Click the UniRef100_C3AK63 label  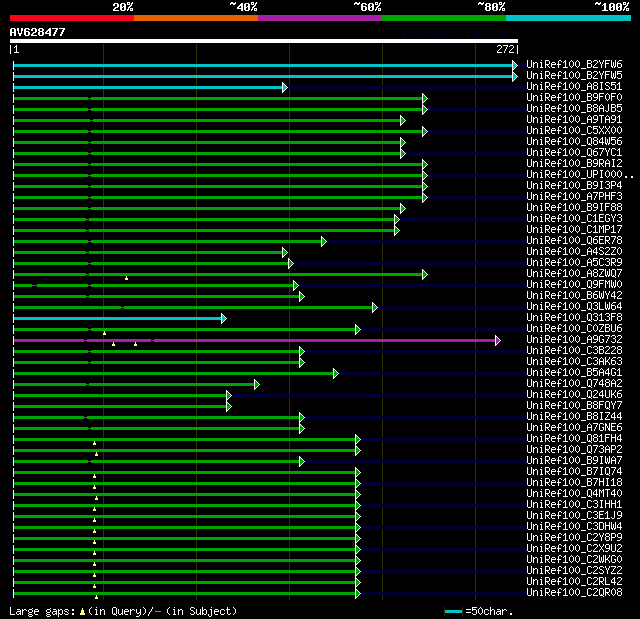tap(574, 361)
